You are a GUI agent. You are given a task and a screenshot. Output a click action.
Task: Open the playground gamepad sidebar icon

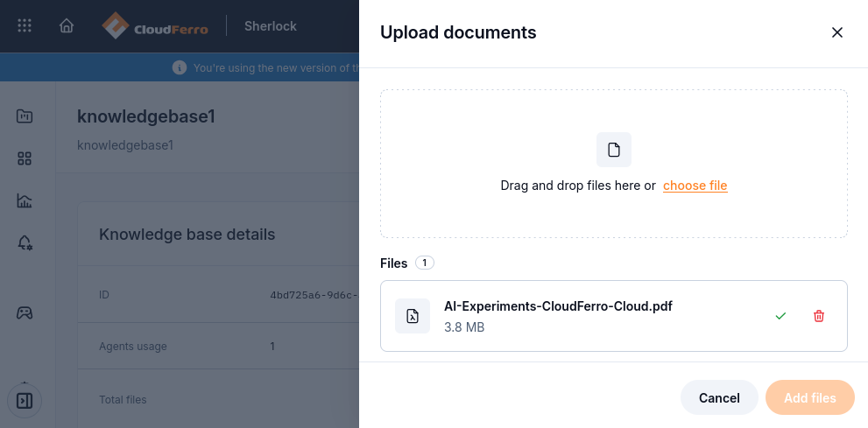(25, 313)
